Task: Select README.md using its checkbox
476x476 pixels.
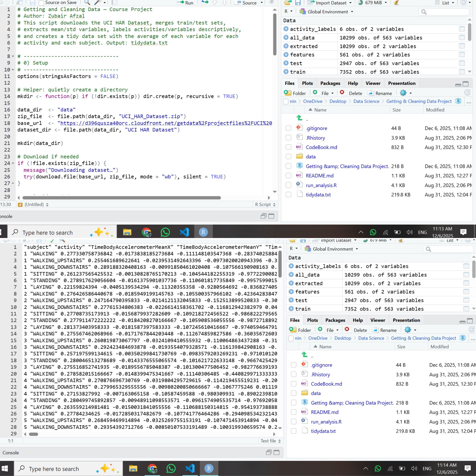Action: coord(288,175)
